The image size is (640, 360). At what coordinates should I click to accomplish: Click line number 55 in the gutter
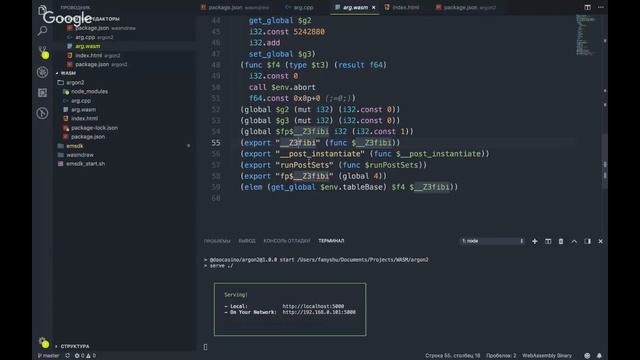pos(216,143)
